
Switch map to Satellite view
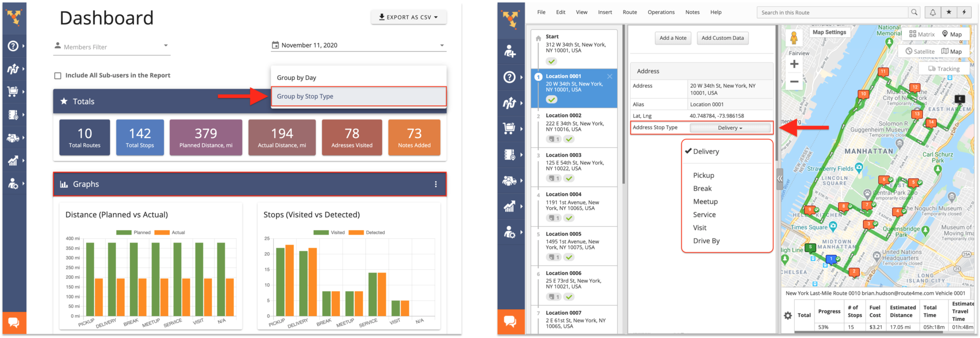pyautogui.click(x=920, y=51)
